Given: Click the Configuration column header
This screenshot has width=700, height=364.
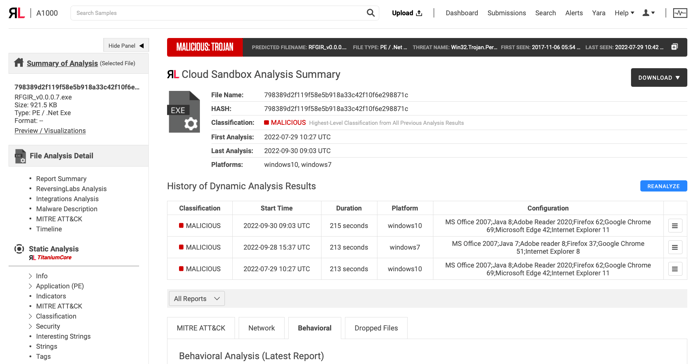Looking at the screenshot, I should tap(548, 208).
